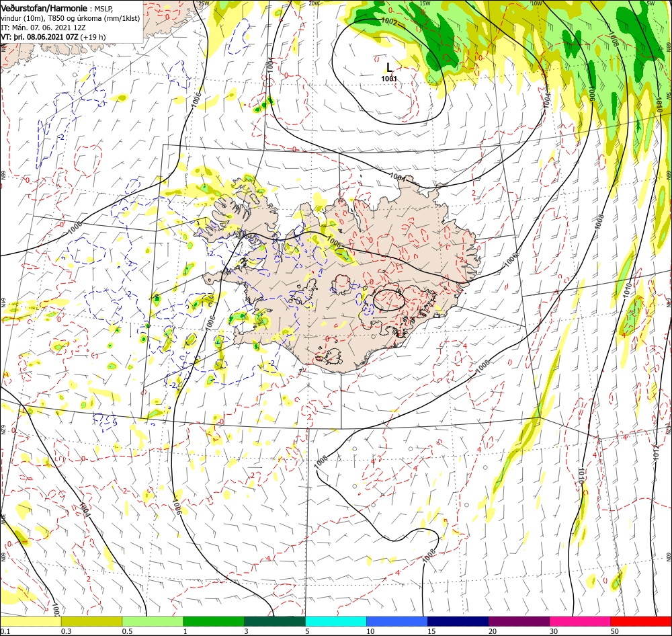Click legend value '0.5'
Screen dimensions: 672x636
pos(127,631)
